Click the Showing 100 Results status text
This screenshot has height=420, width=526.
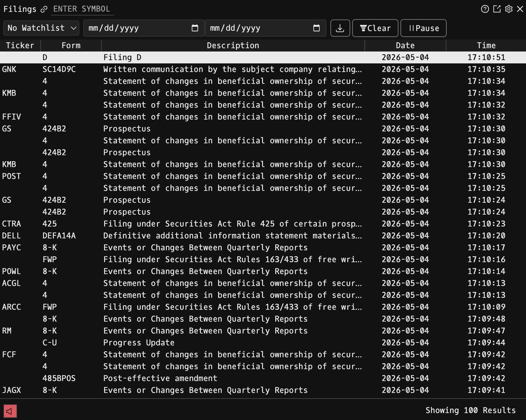(x=470, y=410)
